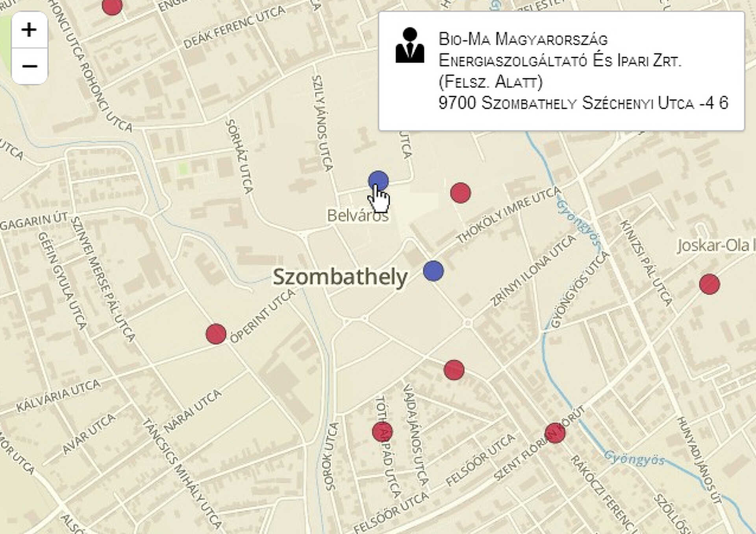This screenshot has height=534, width=756.
Task: Open red marker on Szent Flórián körút
Action: pyautogui.click(x=555, y=433)
